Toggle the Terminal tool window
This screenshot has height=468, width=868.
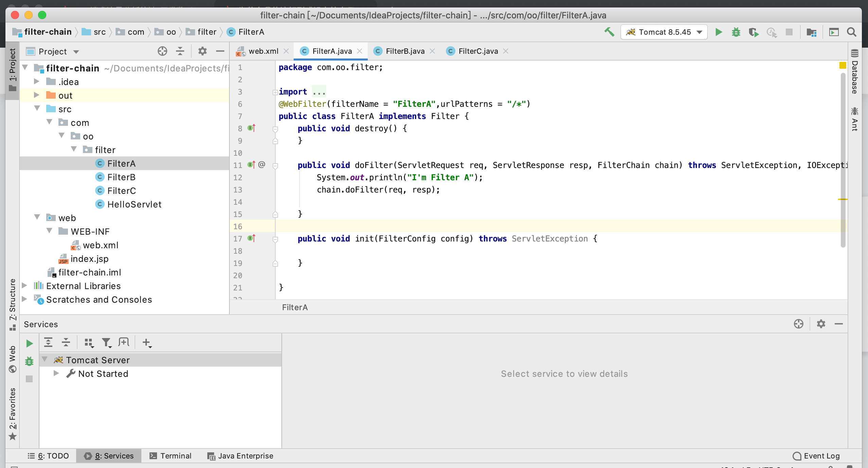click(x=171, y=456)
